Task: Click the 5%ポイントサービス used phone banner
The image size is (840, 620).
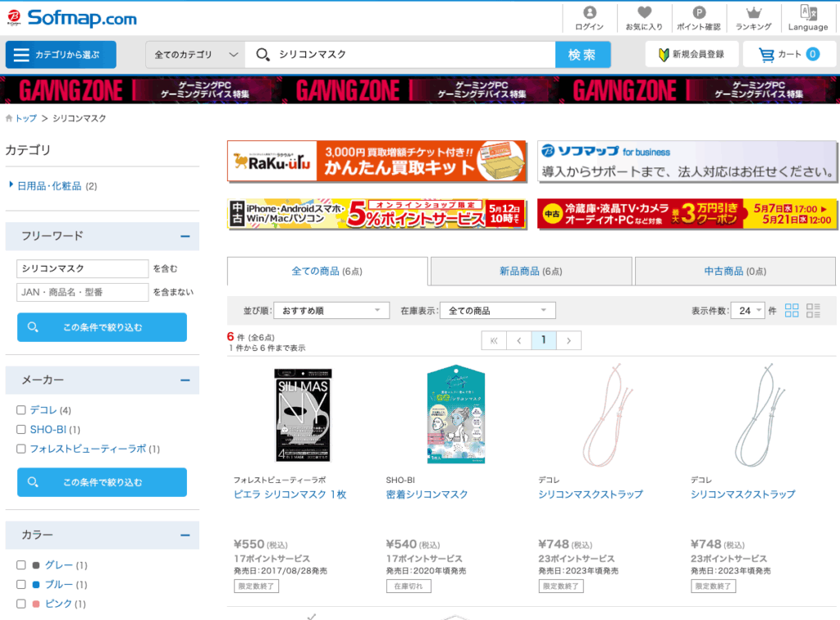Action: click(377, 214)
